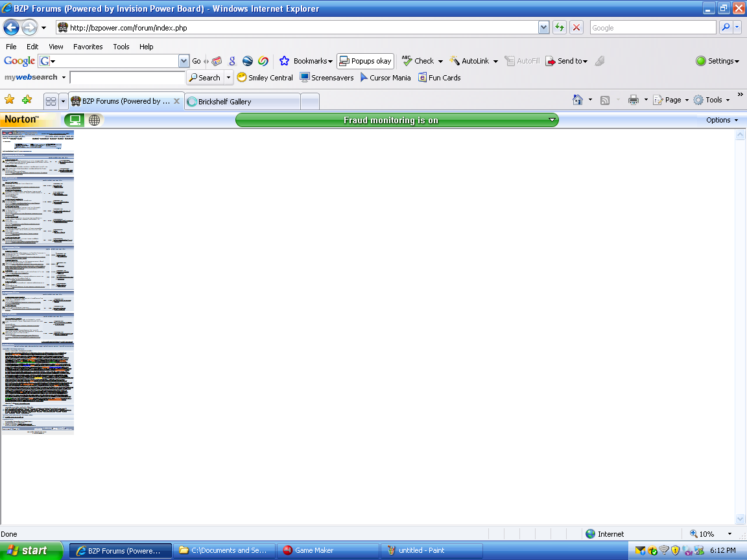Click the shrunken forum page content
Viewport: 747px width, 560px height.
(x=38, y=282)
